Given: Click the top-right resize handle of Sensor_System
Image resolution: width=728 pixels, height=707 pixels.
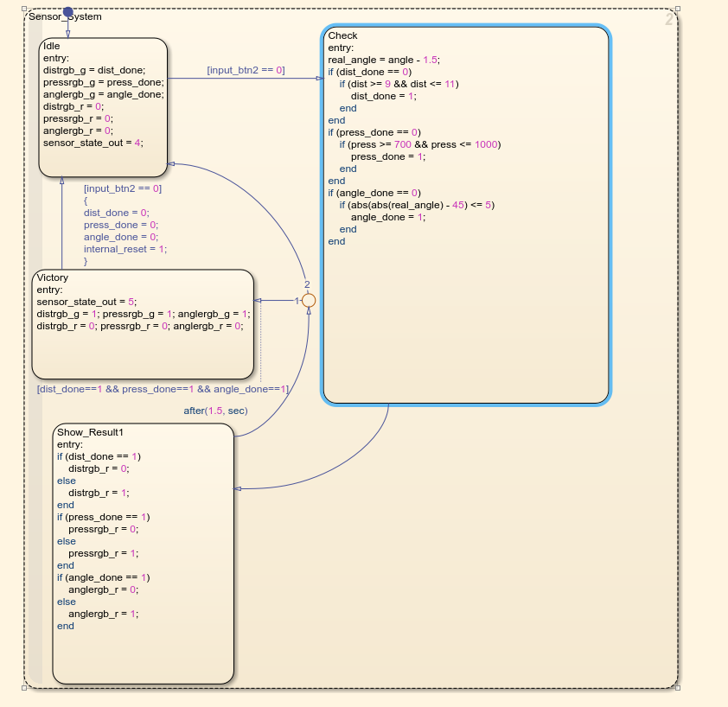Looking at the screenshot, I should 677,10.
